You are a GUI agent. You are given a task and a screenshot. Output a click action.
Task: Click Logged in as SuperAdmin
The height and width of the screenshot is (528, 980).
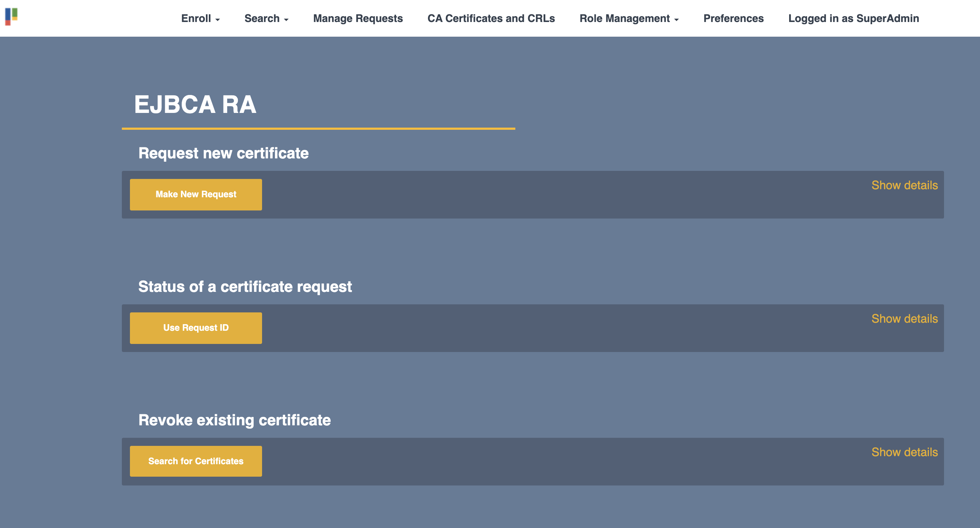tap(853, 18)
